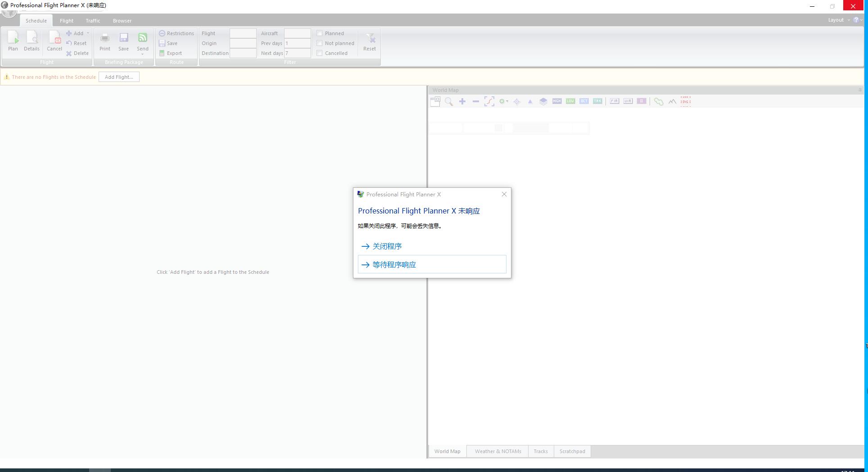Minimize the Professional Flight Planner X window
The height and width of the screenshot is (472, 868).
click(812, 6)
